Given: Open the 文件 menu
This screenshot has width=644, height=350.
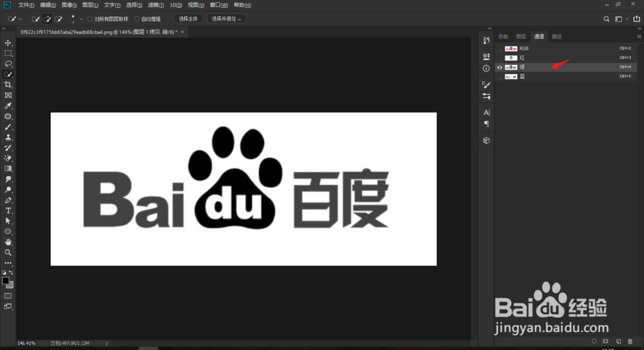Looking at the screenshot, I should tap(26, 5).
